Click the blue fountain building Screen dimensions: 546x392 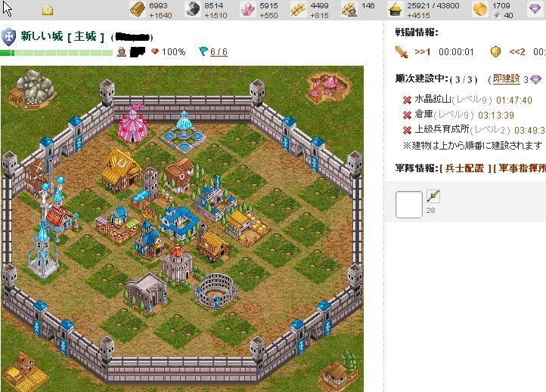click(x=184, y=133)
